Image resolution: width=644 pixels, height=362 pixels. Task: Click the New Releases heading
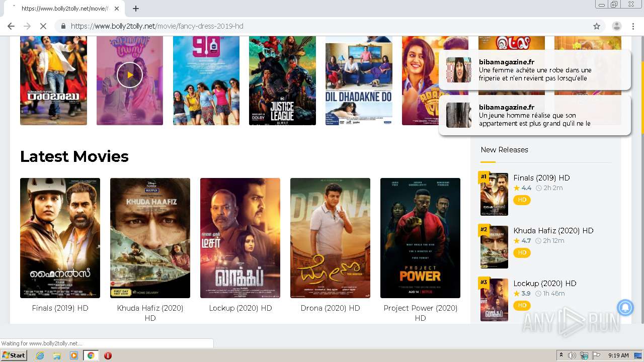pyautogui.click(x=504, y=150)
